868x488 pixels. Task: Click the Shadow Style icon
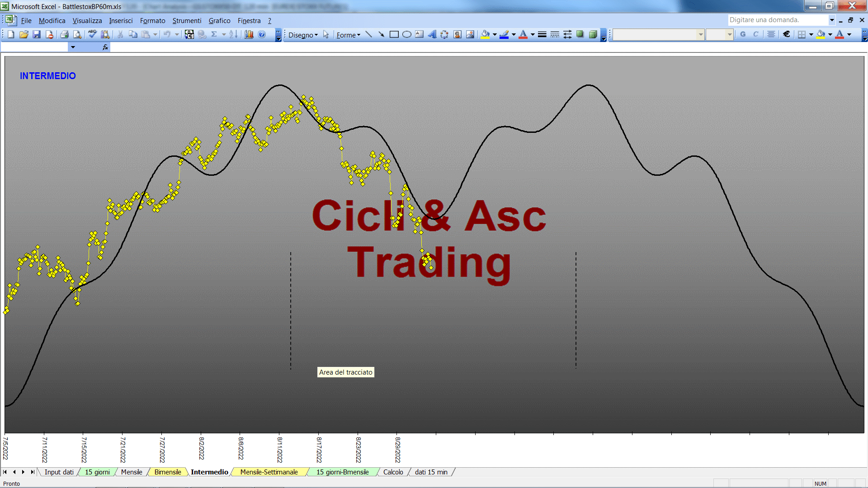pos(580,34)
